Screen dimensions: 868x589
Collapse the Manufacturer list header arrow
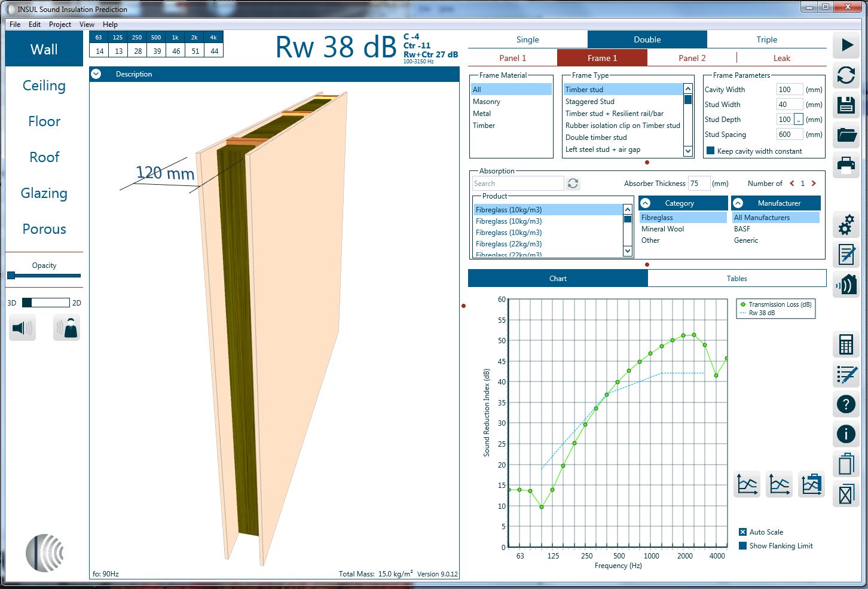tap(738, 203)
